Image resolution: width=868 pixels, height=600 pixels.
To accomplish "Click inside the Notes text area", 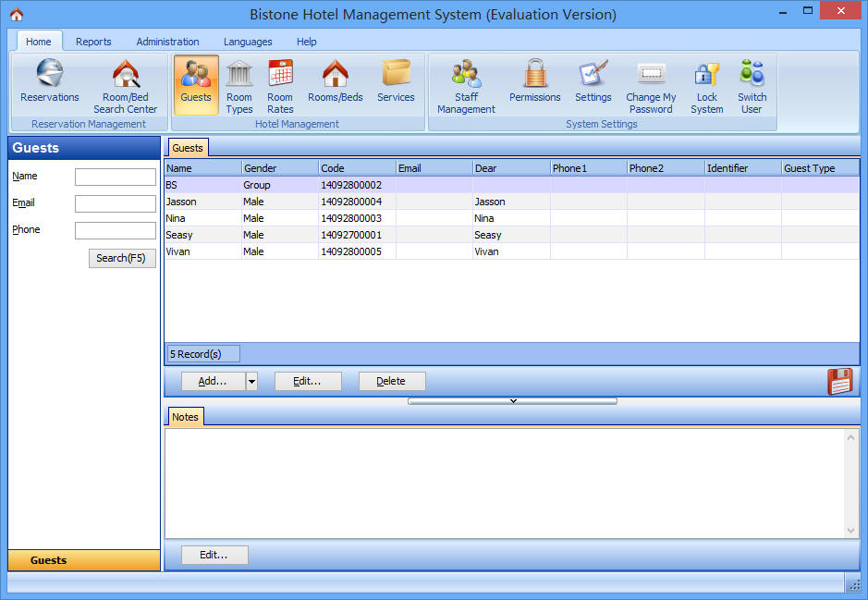I will pyautogui.click(x=505, y=484).
